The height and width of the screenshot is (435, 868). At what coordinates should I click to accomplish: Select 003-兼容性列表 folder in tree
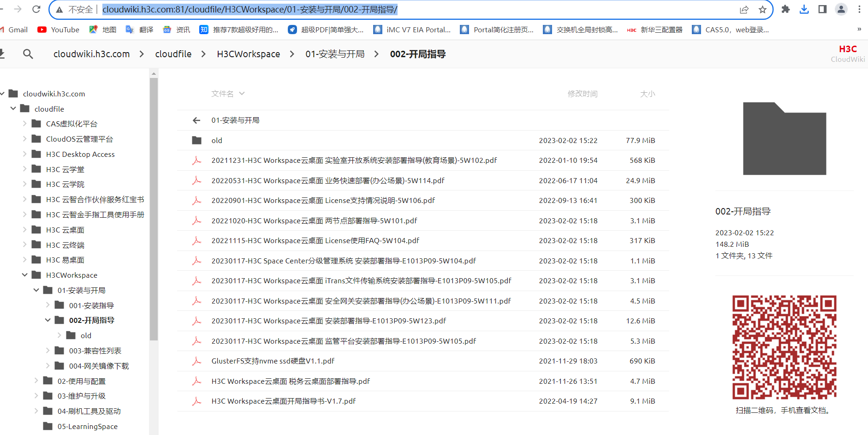95,351
